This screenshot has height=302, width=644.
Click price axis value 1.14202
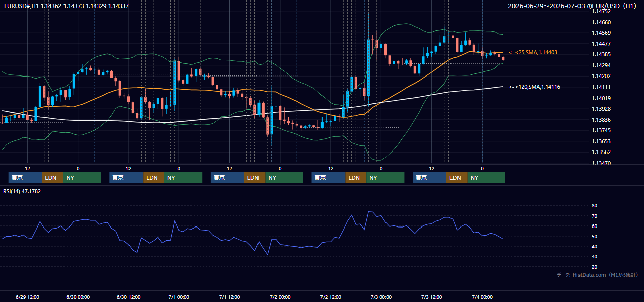click(601, 77)
